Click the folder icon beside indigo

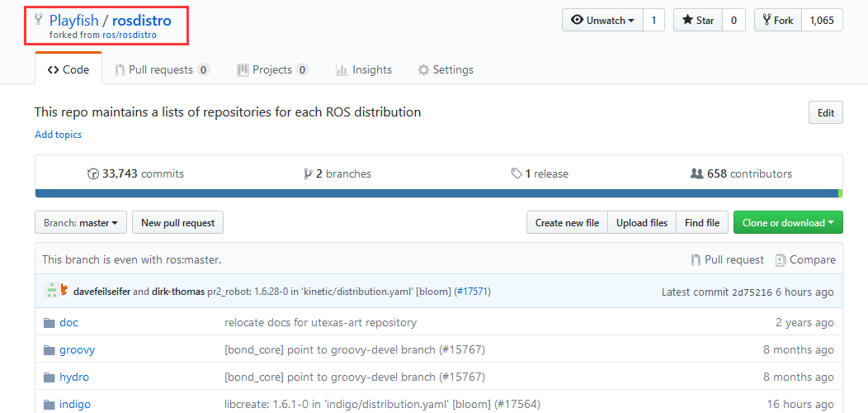[x=50, y=404]
